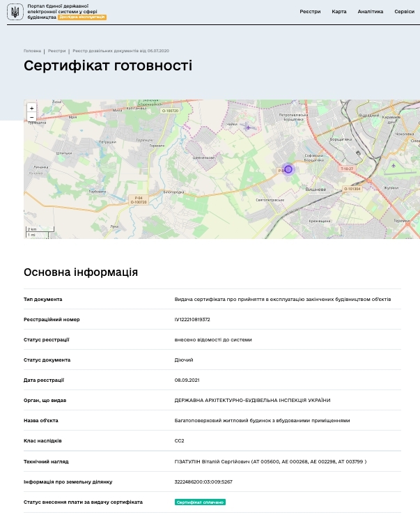Click the Сертифікат сплачено green badge
Image resolution: width=420 pixels, height=517 pixels.
click(x=200, y=502)
